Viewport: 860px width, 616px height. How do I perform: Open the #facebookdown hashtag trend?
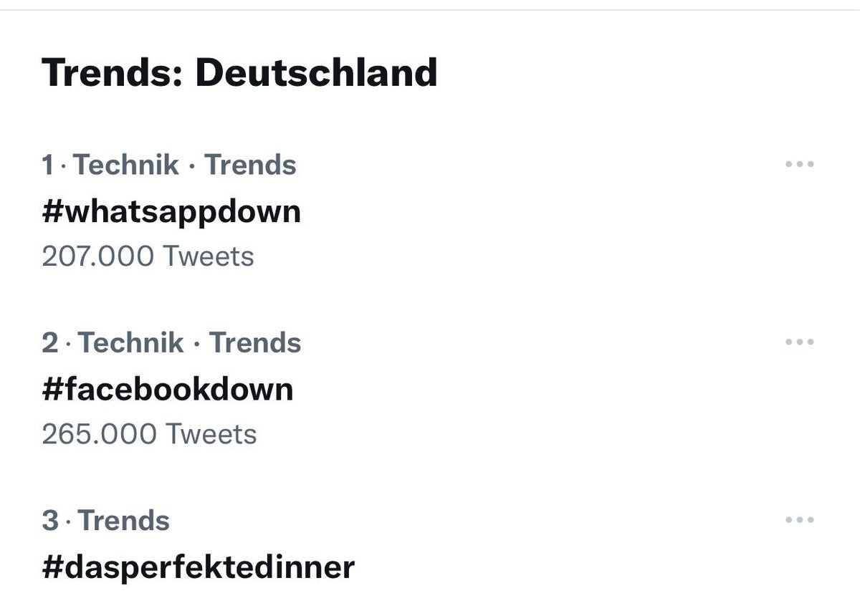(168, 390)
